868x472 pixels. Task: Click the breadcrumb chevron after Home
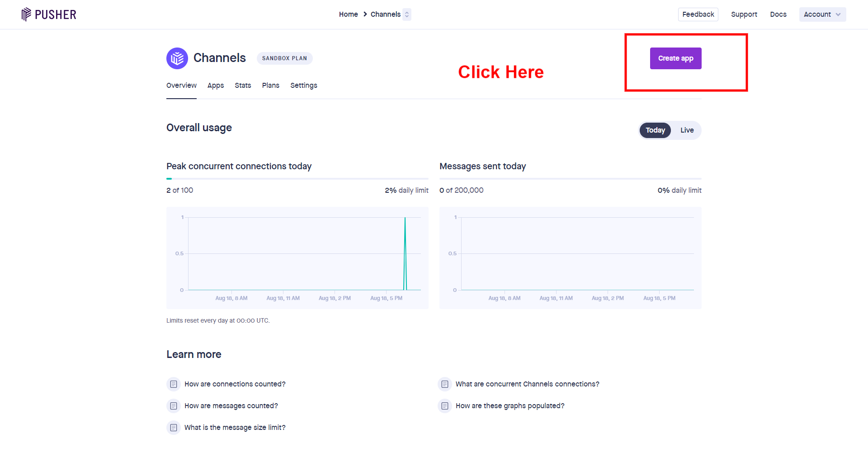click(x=365, y=14)
